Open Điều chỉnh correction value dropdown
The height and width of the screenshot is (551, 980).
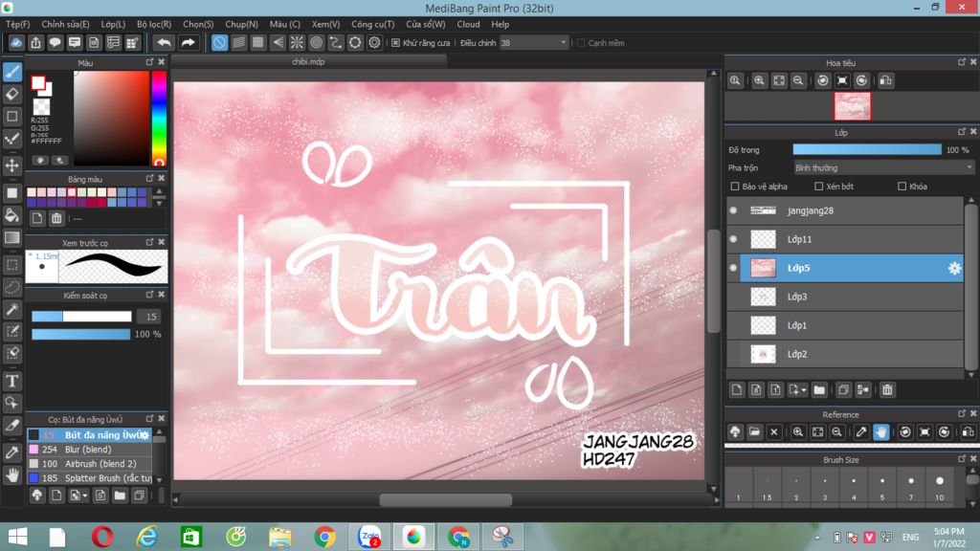click(x=534, y=43)
